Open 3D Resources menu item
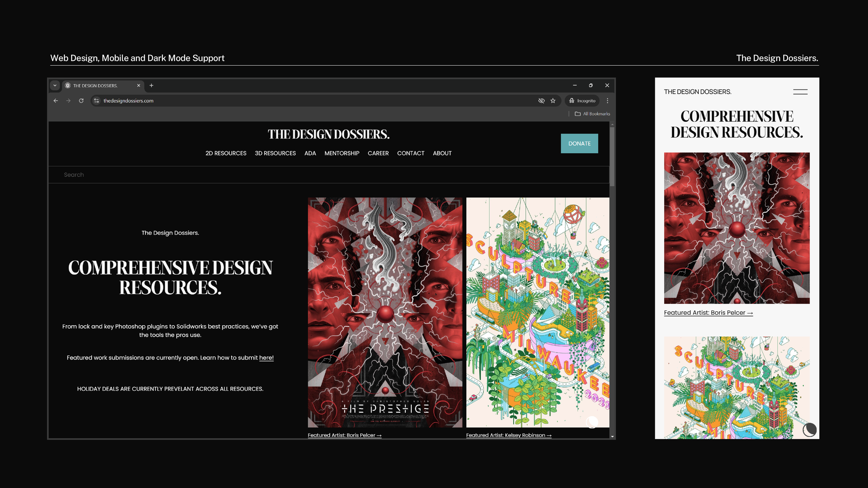The height and width of the screenshot is (488, 868). point(275,153)
